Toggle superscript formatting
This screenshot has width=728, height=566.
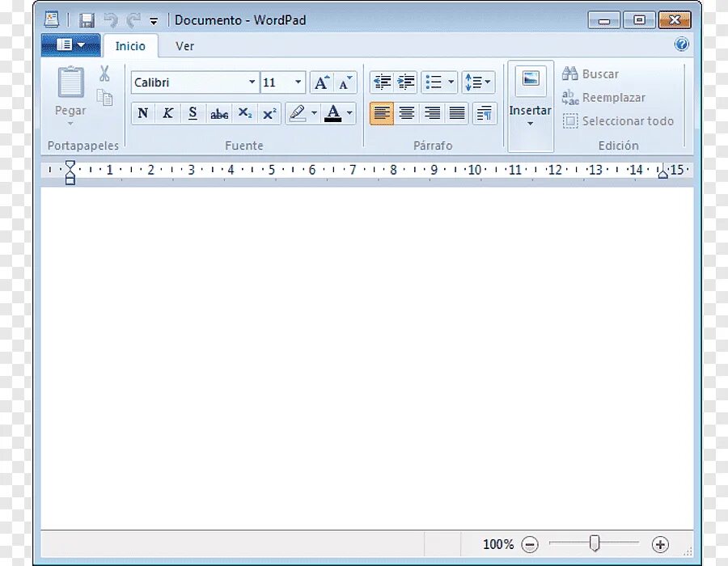(x=269, y=113)
